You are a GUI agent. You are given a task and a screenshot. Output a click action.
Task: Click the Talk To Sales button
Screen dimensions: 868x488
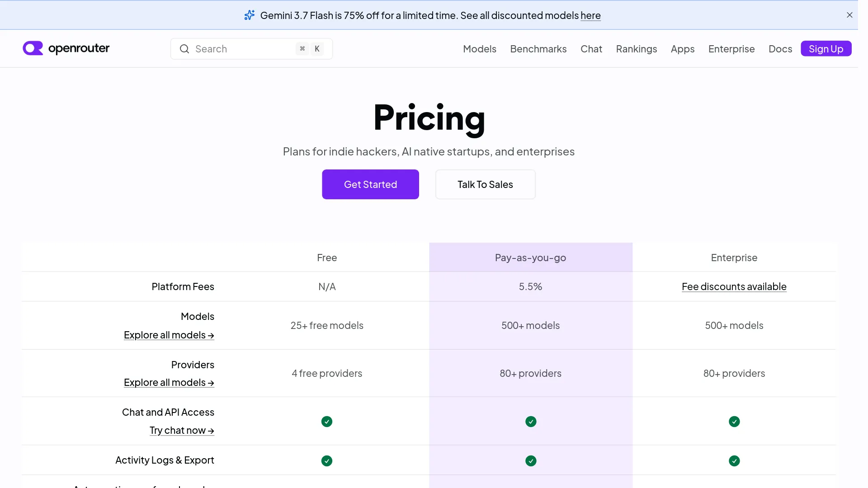485,184
